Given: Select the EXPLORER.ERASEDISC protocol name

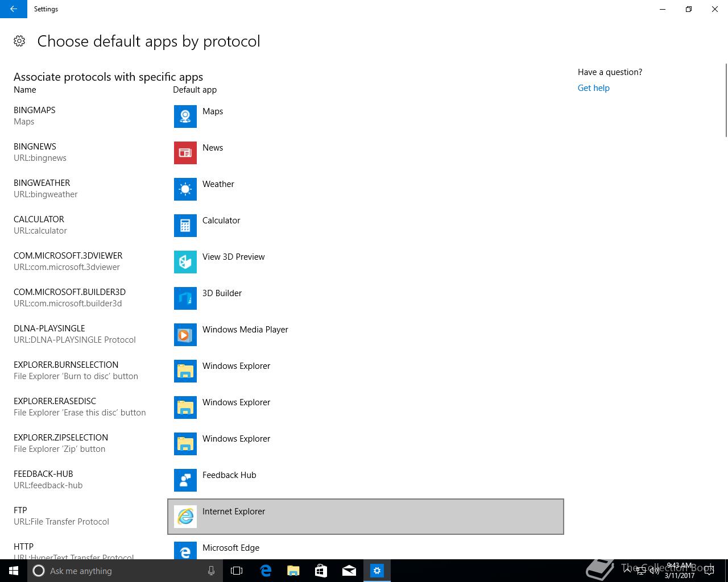Looking at the screenshot, I should click(55, 401).
